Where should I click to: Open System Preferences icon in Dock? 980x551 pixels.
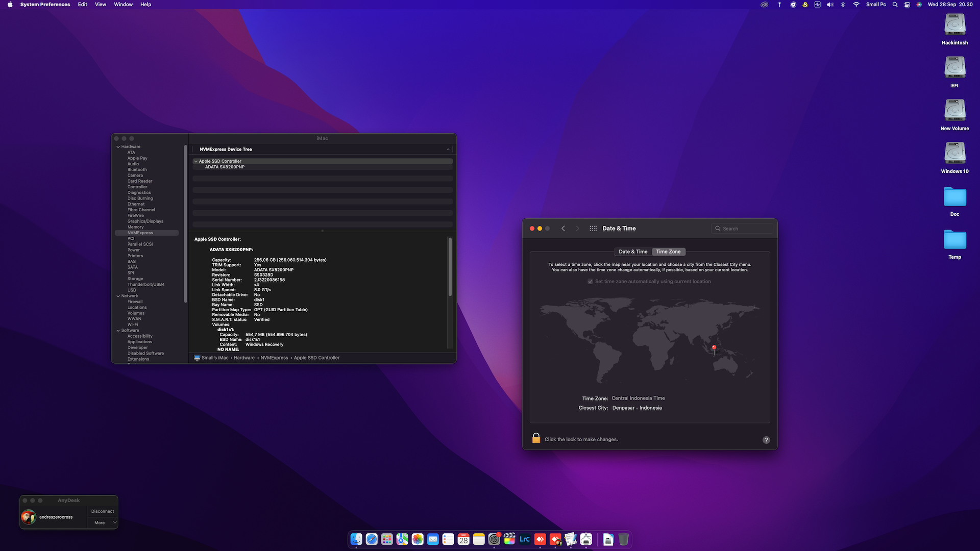pyautogui.click(x=494, y=539)
